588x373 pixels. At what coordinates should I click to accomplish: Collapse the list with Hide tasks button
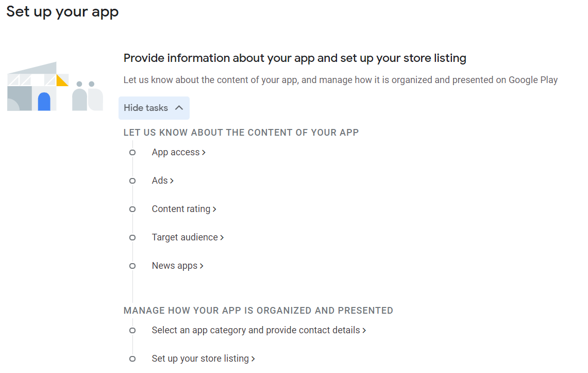[x=154, y=108]
